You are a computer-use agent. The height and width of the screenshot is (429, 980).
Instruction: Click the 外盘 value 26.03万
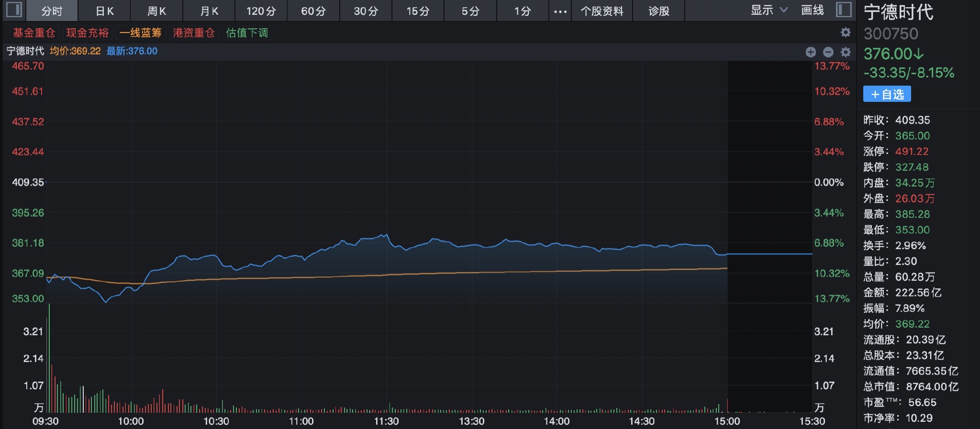(x=915, y=198)
